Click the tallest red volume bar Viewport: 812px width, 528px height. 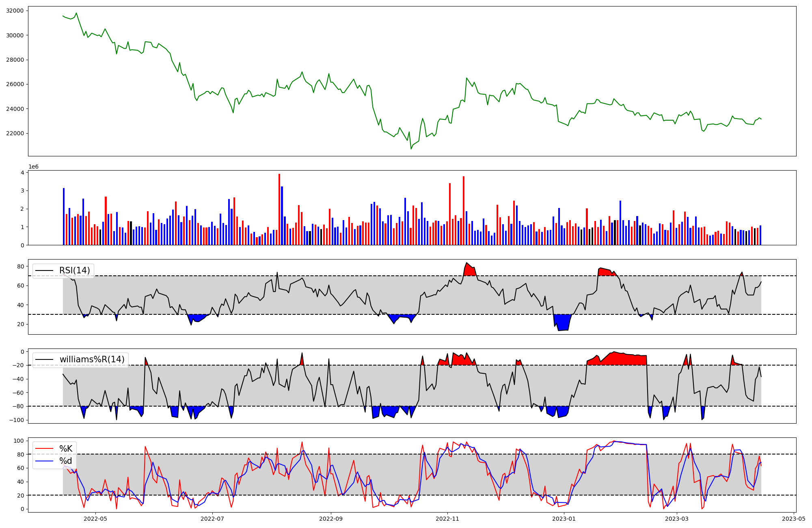(279, 209)
